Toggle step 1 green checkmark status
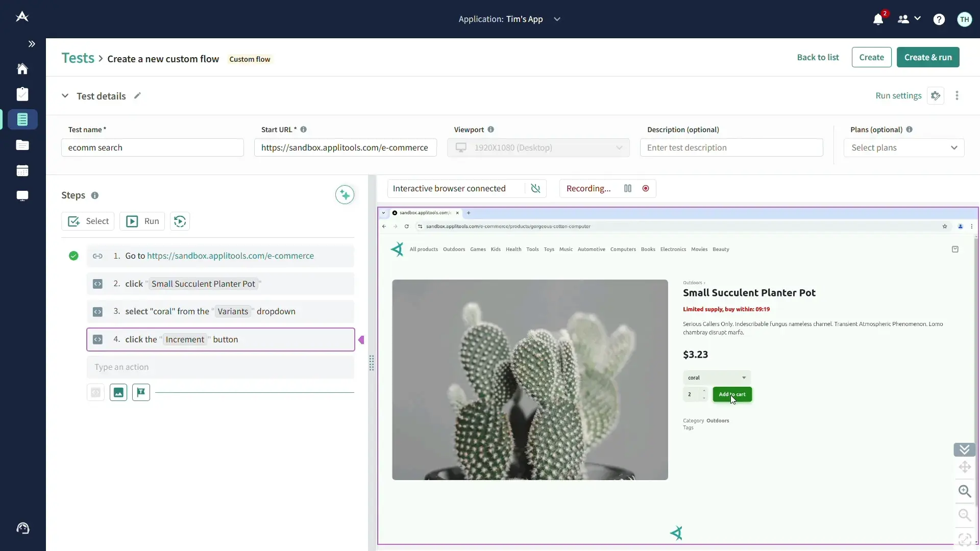 [x=73, y=255]
